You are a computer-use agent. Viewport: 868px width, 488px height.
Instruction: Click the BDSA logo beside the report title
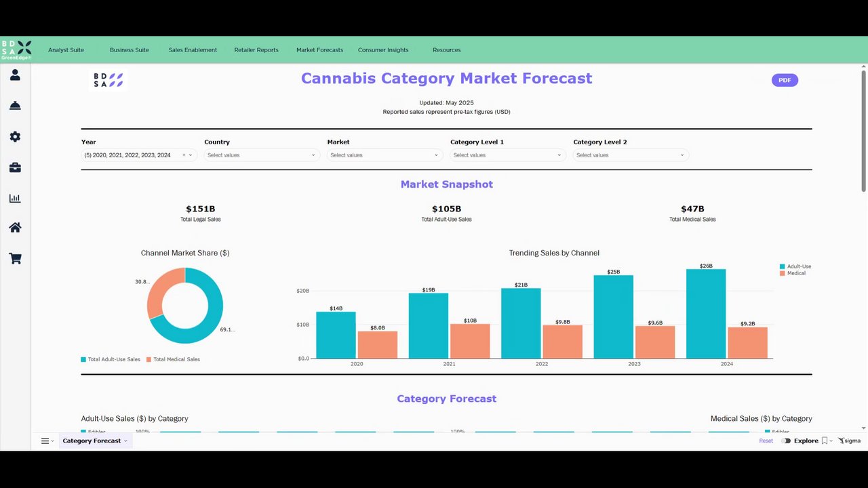[108, 80]
